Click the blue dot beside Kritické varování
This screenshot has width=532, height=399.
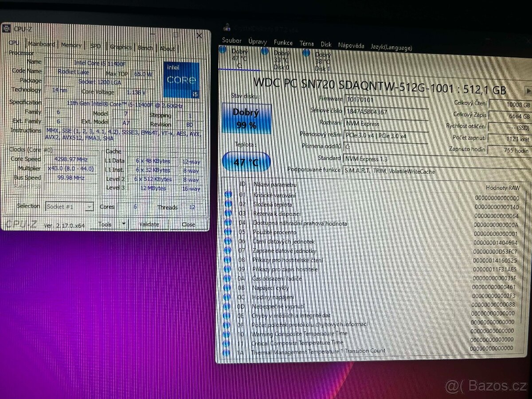[x=229, y=195]
